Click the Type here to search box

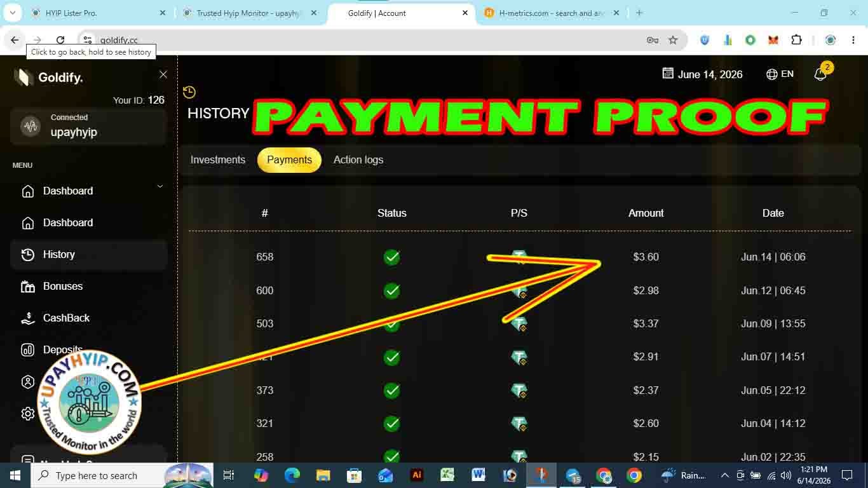[x=122, y=475]
